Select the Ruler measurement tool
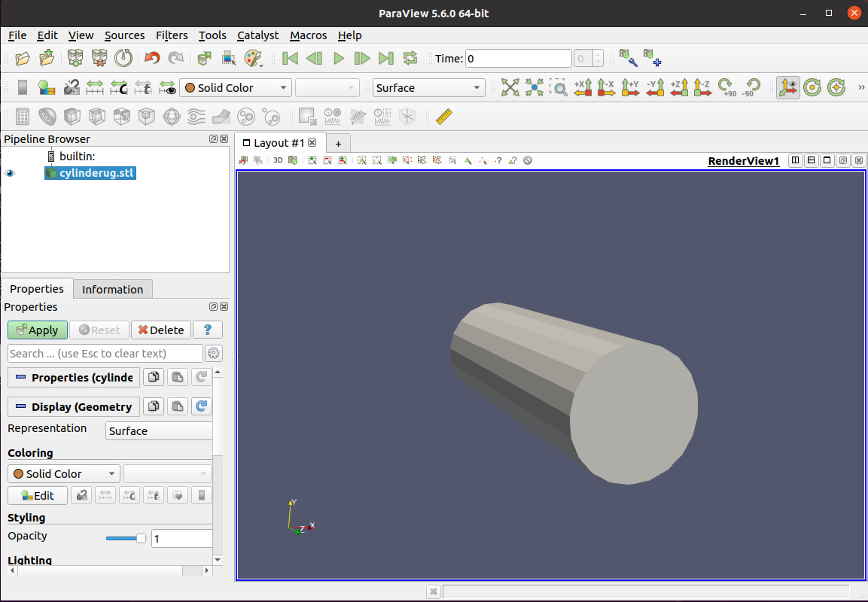 point(444,117)
